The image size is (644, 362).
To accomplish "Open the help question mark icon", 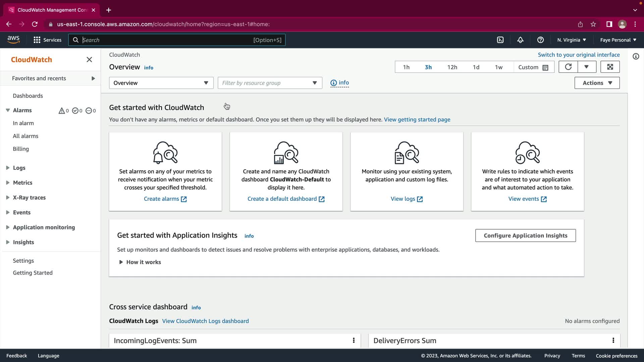I will pyautogui.click(x=540, y=40).
